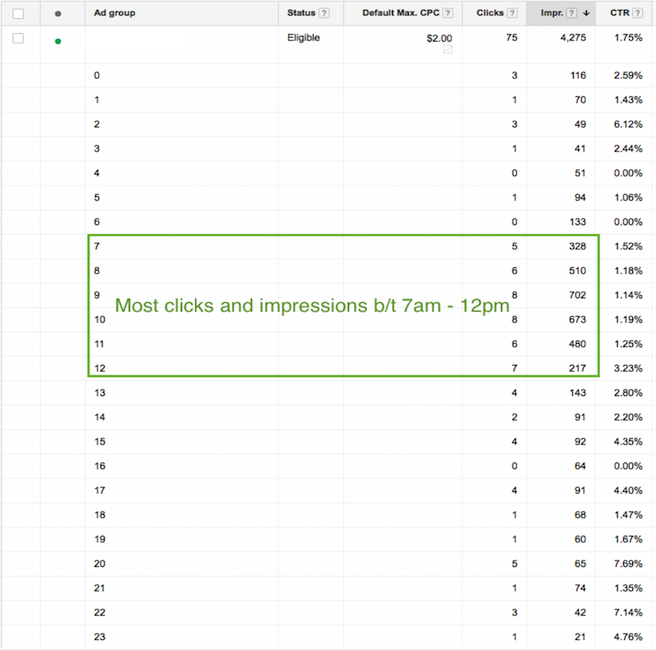Click the 7.69% CTR value for hour 20
Viewport: 656px width, 650px height.
pyautogui.click(x=629, y=563)
